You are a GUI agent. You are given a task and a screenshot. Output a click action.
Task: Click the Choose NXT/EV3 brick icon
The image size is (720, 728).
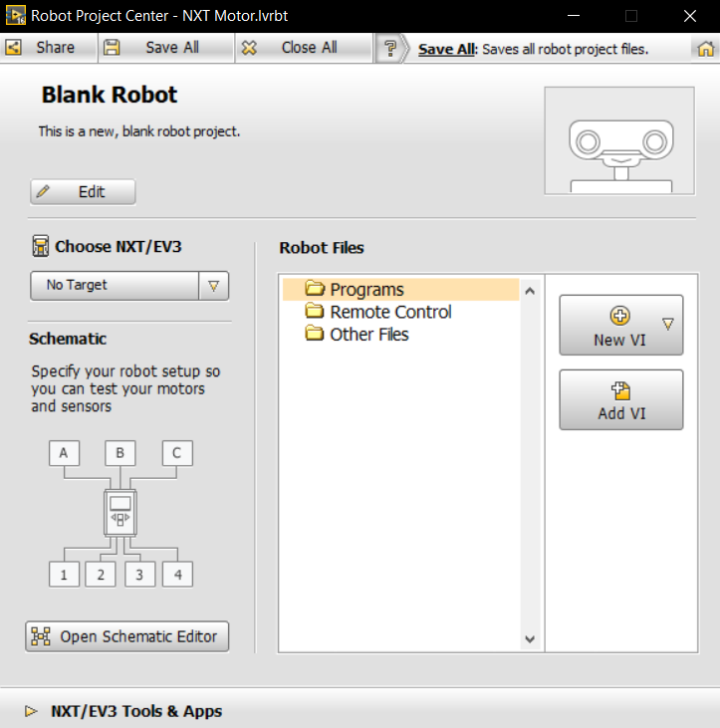pos(41,246)
